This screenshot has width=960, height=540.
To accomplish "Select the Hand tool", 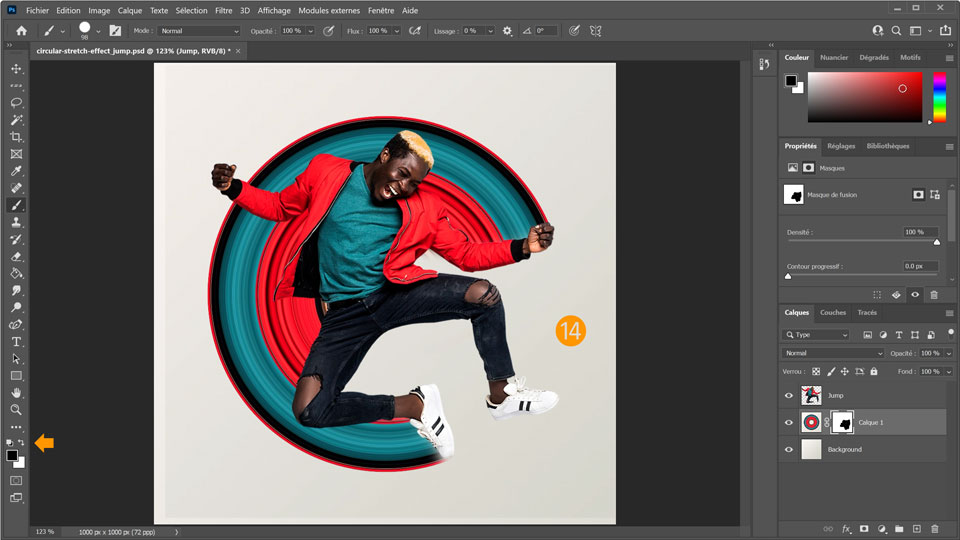I will pos(16,392).
